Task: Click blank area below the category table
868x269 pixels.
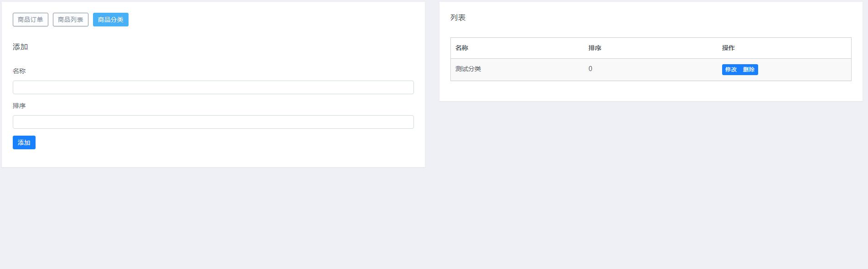Action: (x=651, y=91)
